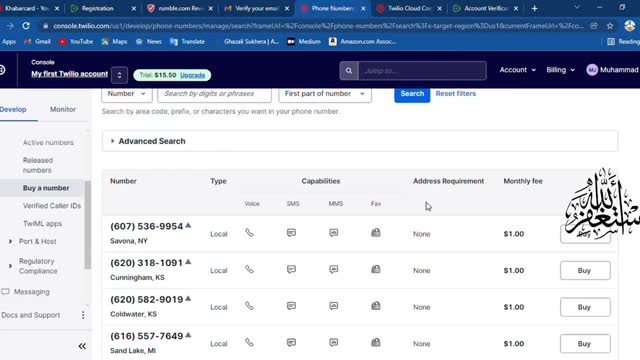The image size is (640, 360).
Task: Open TwiML apps in the sidebar
Action: (42, 224)
